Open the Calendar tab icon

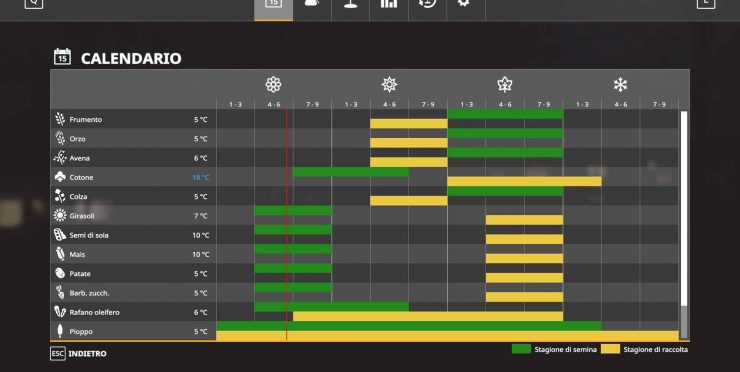coord(273,4)
